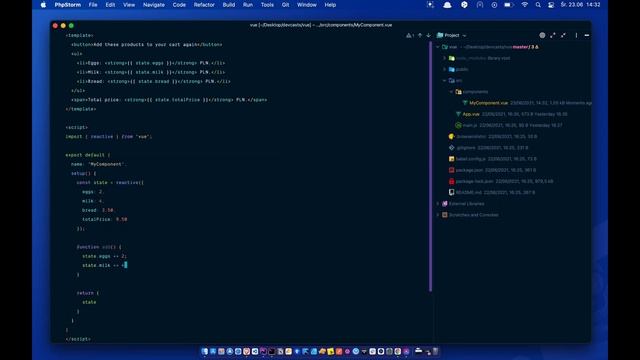
Task: Click the 'totalPrice: 9.50' code line
Action: (x=104, y=220)
